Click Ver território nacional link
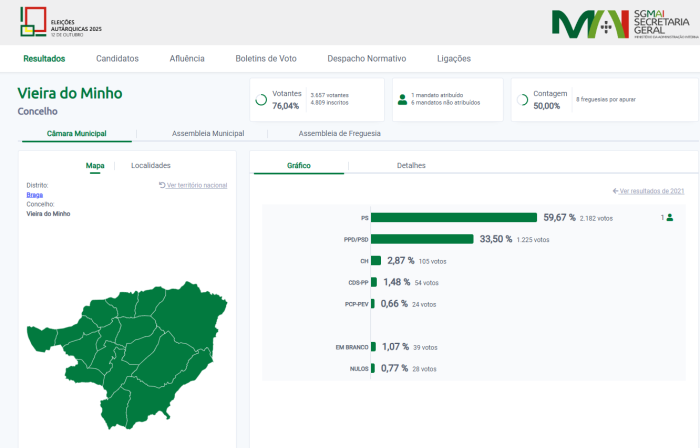 click(193, 185)
